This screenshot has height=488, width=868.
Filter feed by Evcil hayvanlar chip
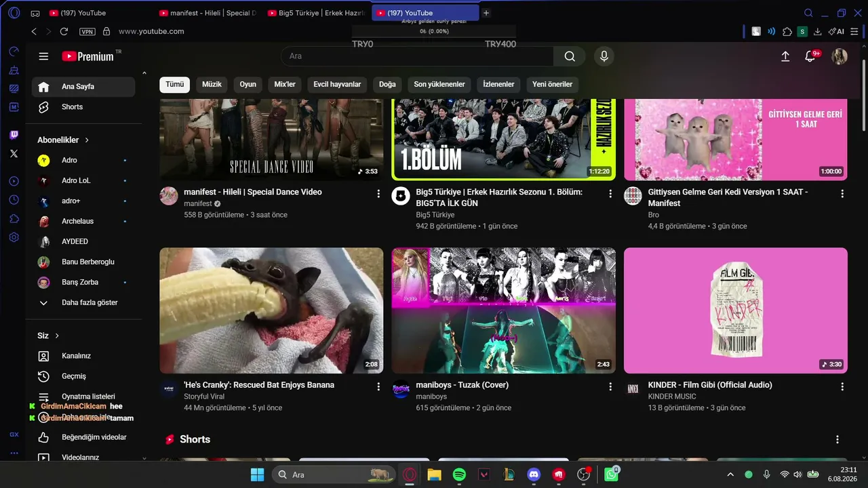coord(337,84)
